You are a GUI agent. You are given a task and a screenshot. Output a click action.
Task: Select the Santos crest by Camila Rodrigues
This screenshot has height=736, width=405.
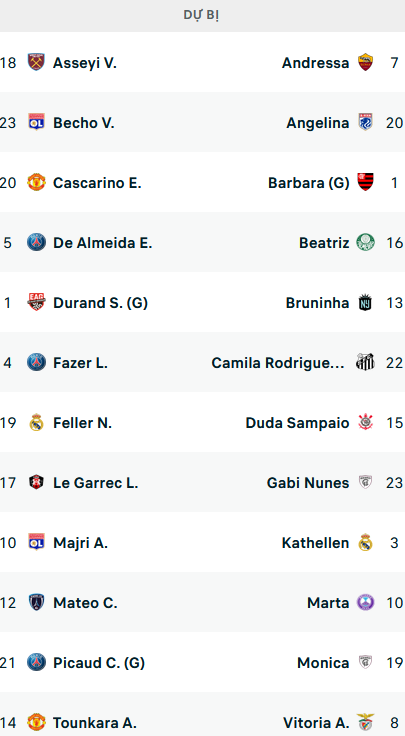point(366,363)
